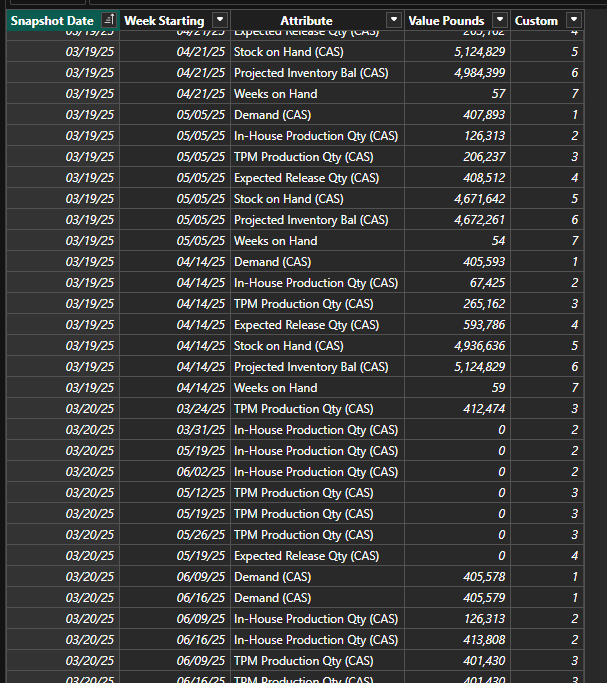This screenshot has height=683, width=607.
Task: Select TPM Production Qty (CAS) in 03/24/25 row
Action: click(x=304, y=409)
